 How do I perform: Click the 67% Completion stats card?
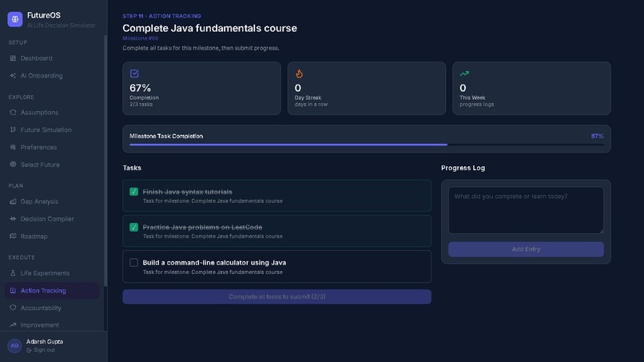201,89
